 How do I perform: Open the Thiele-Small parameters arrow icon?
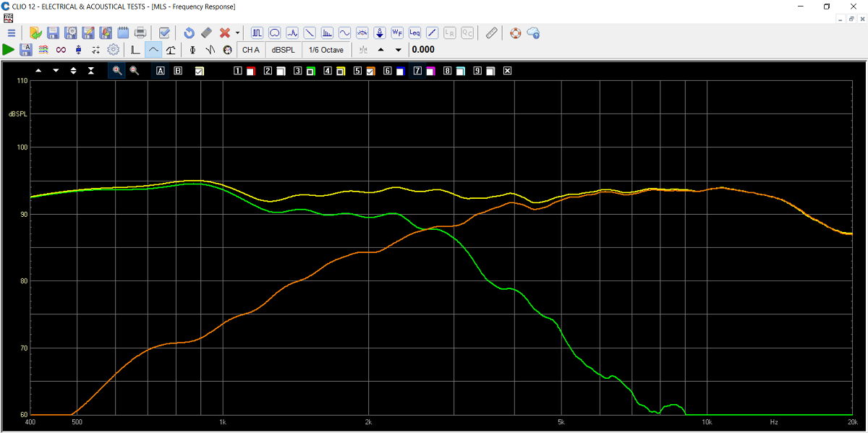pyautogui.click(x=380, y=33)
